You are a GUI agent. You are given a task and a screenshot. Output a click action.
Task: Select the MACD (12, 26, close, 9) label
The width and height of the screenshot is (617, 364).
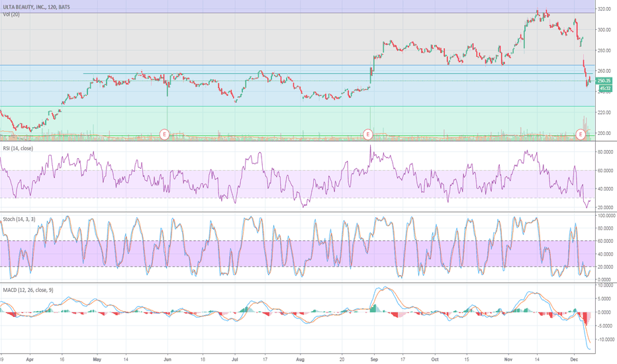[28, 290]
